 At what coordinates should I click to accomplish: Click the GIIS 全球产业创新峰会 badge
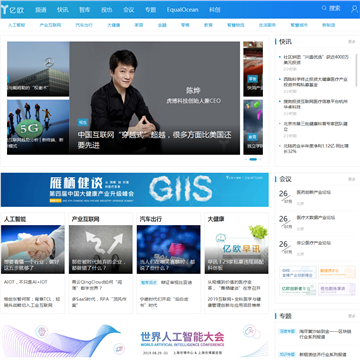pyautogui.click(x=298, y=272)
